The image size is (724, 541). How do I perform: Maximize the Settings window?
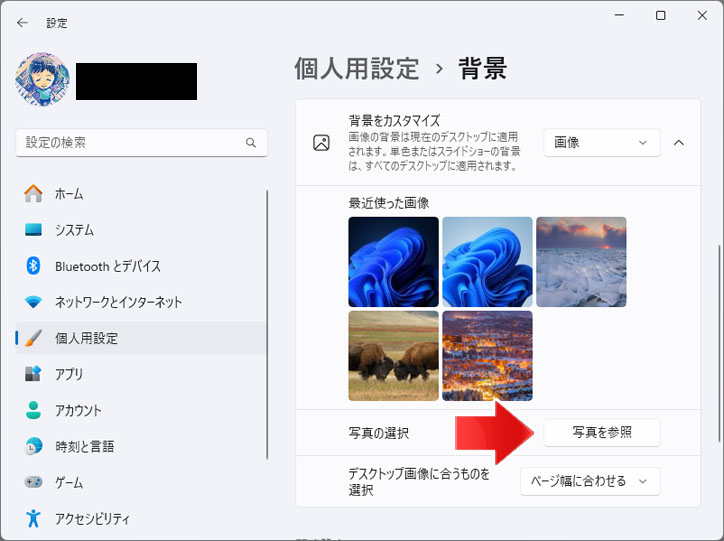point(661,16)
